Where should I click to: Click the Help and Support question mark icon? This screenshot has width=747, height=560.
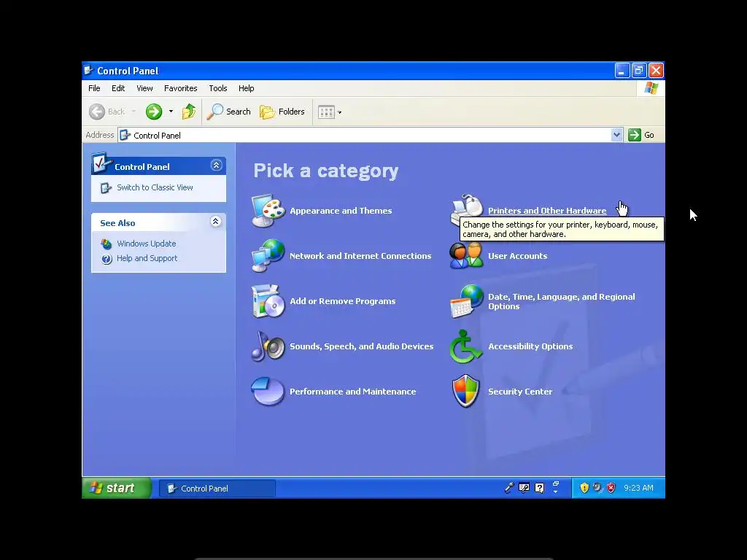(x=107, y=259)
